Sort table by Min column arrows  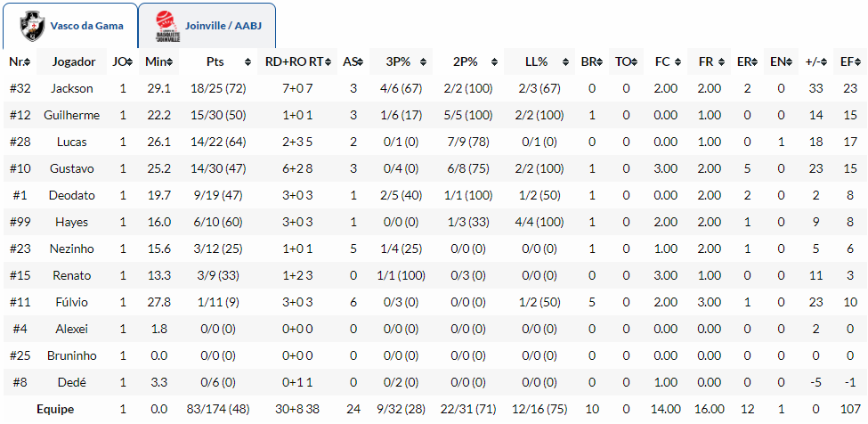[x=169, y=61]
